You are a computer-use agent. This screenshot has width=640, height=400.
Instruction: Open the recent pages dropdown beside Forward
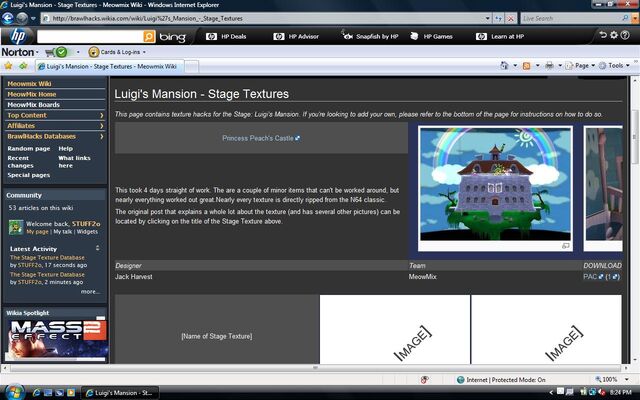point(33,18)
